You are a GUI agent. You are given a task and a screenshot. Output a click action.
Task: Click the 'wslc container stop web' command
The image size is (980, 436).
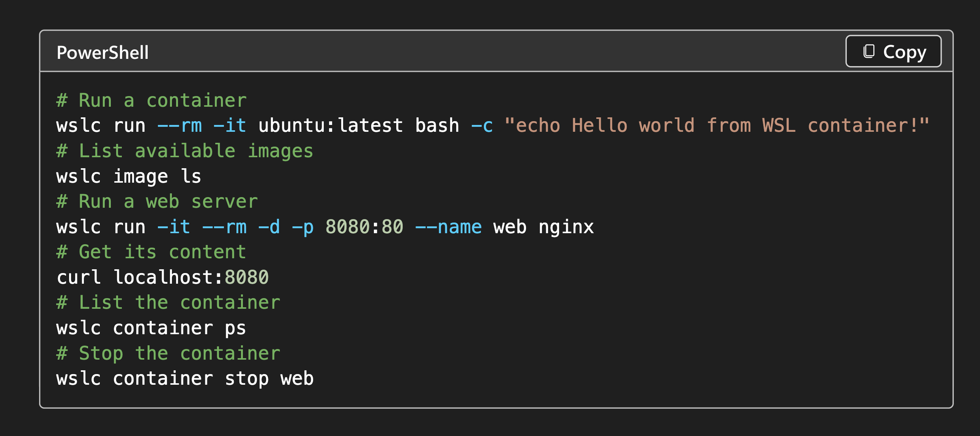[185, 379]
